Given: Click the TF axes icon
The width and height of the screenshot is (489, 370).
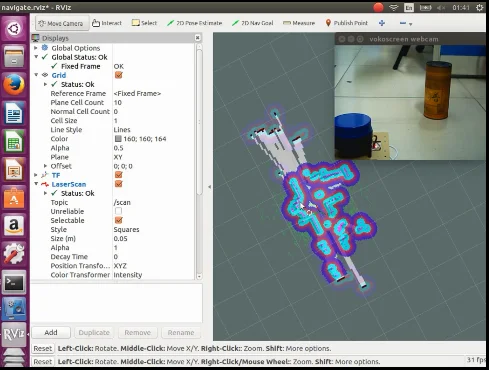Looking at the screenshot, I should [x=45, y=175].
